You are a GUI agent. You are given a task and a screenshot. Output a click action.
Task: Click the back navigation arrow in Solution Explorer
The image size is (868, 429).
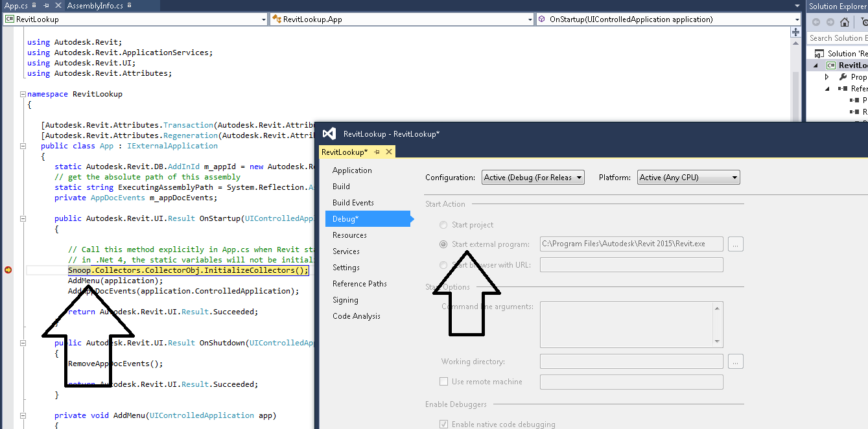(x=817, y=22)
